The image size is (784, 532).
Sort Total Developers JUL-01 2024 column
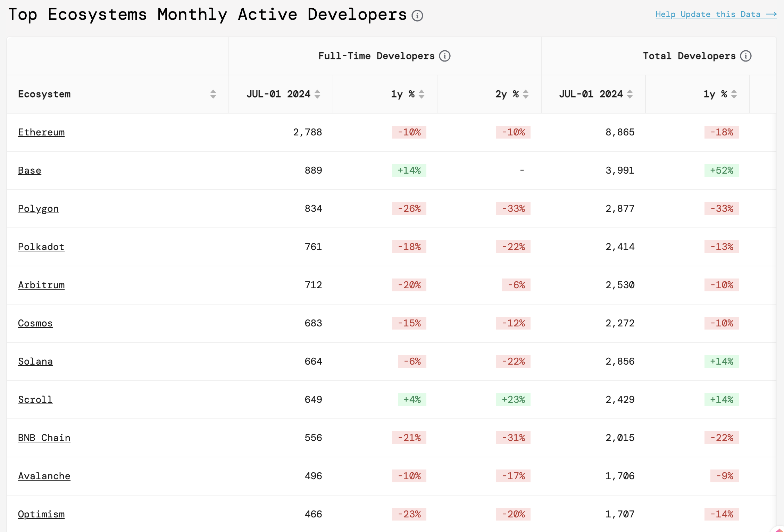(x=630, y=94)
